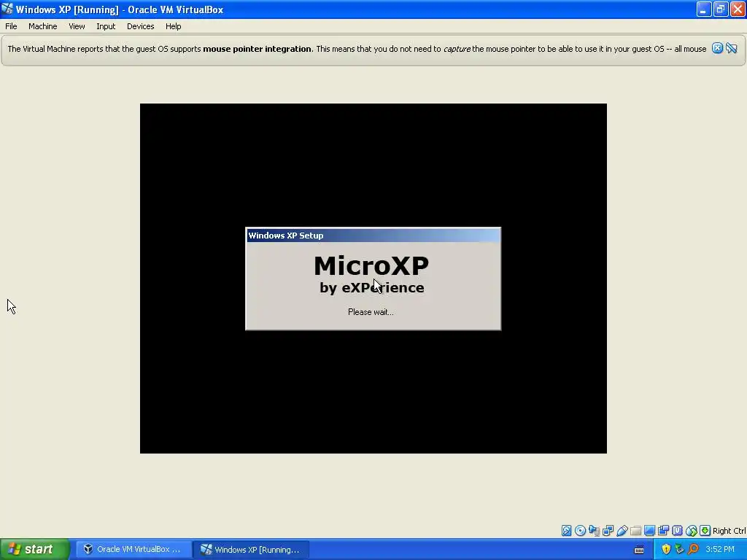Click the keyboard capture green arrow icon
The image size is (747, 560).
click(x=705, y=531)
